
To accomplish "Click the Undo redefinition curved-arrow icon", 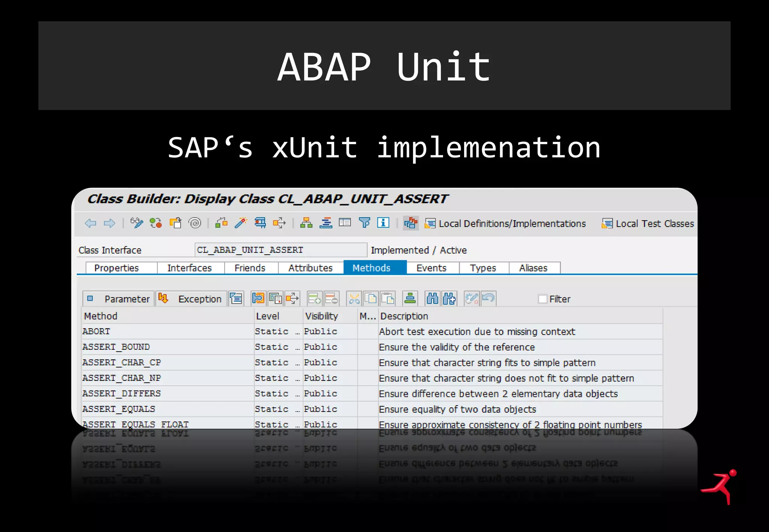I will click(489, 299).
